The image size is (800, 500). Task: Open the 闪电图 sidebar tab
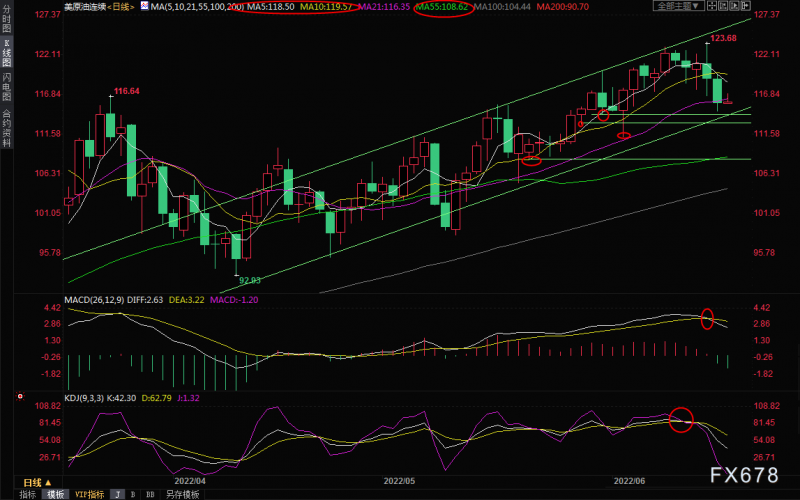[x=7, y=87]
